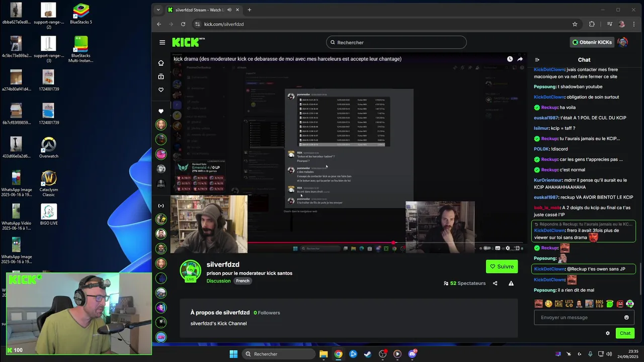644x362 pixels.
Task: Send message with the Chat button
Action: click(x=625, y=333)
